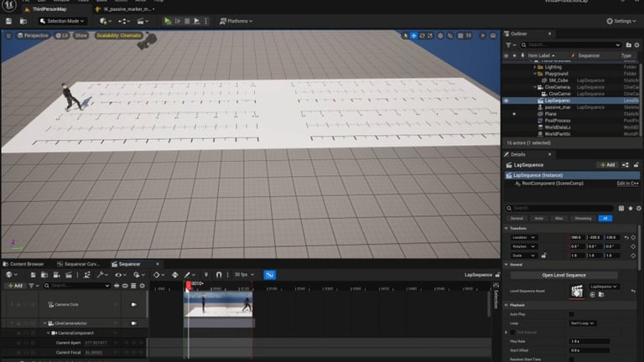Click the Perspective viewport mode button
The image size is (644, 362).
(x=34, y=35)
